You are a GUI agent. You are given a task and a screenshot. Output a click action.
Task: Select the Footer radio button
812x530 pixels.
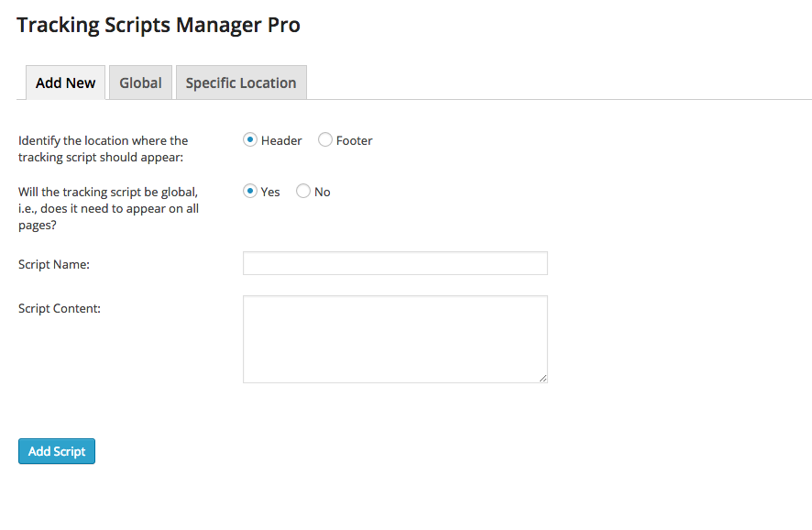point(325,140)
